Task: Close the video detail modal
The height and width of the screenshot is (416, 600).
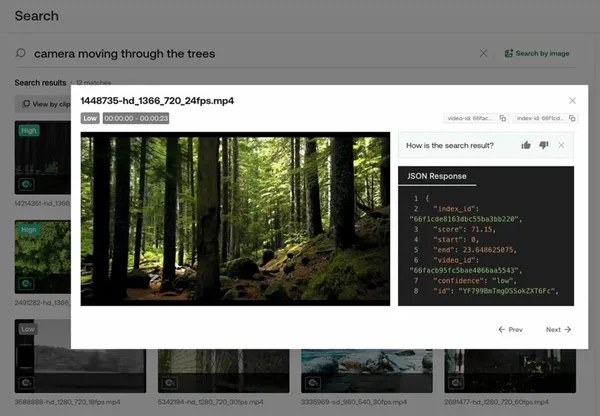Action: pyautogui.click(x=572, y=101)
